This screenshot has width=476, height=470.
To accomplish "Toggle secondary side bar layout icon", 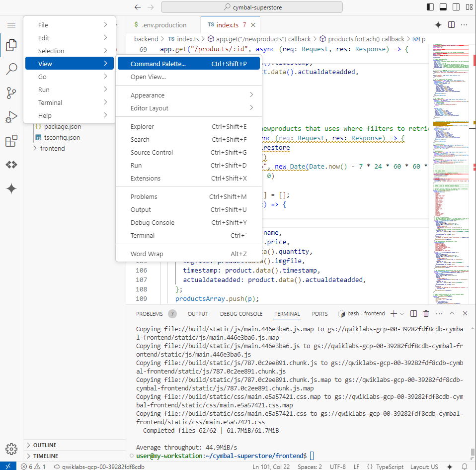I will point(456,7).
